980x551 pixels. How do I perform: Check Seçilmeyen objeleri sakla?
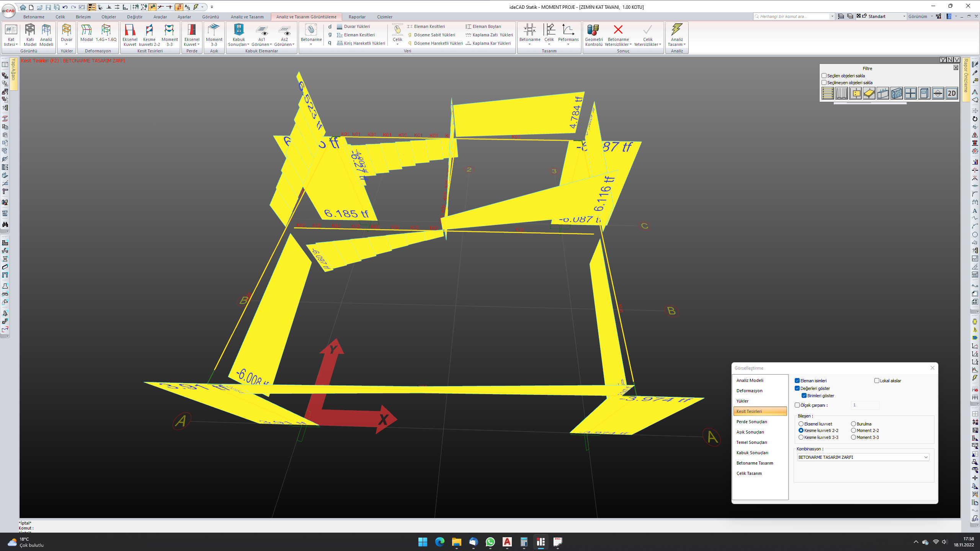pyautogui.click(x=824, y=83)
